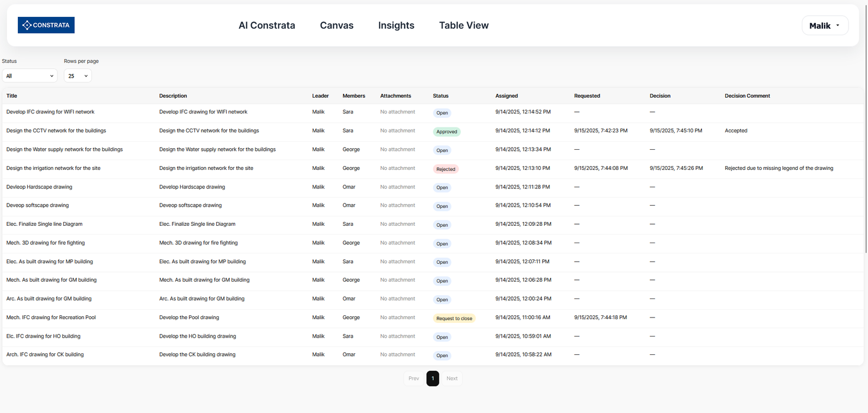Expand the Status filter dropdown
868x413 pixels.
[x=30, y=76]
